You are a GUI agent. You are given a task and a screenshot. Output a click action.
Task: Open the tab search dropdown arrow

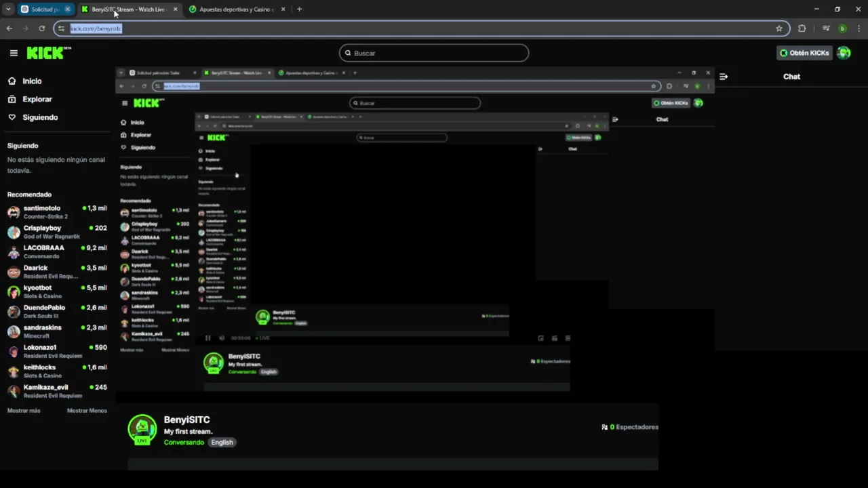[x=8, y=9]
